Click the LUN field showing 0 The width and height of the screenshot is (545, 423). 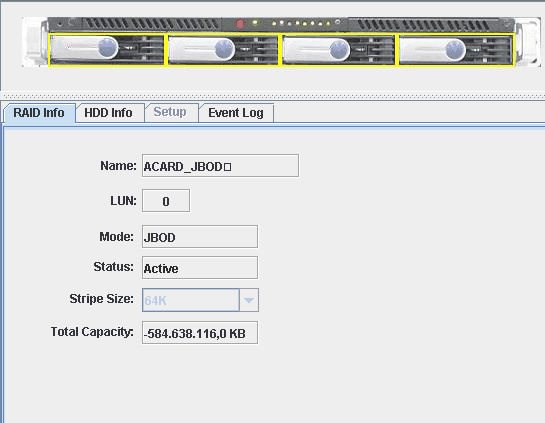coord(166,201)
